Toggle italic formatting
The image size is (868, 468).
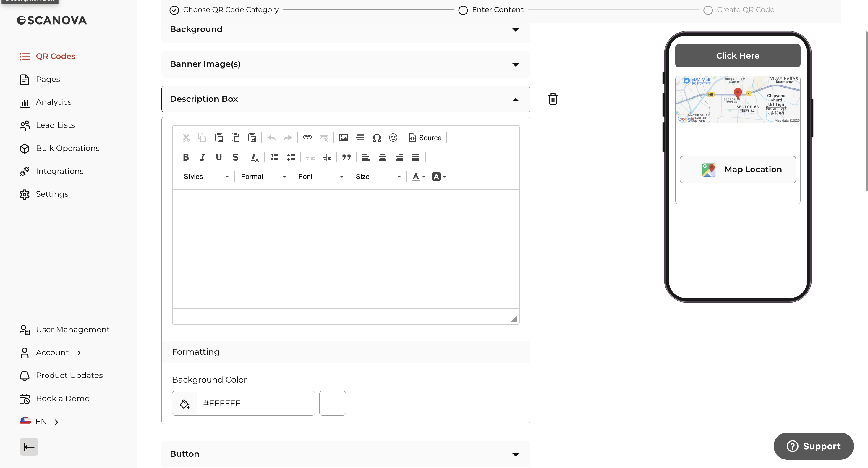tap(202, 157)
